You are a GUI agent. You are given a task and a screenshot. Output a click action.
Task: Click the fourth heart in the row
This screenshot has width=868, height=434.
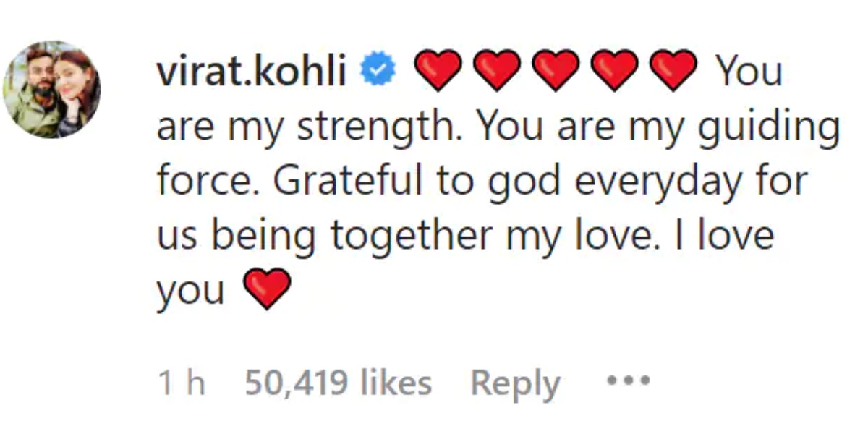click(615, 71)
